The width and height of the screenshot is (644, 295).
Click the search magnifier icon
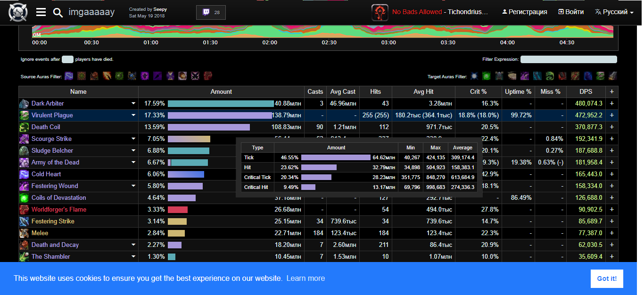[58, 13]
